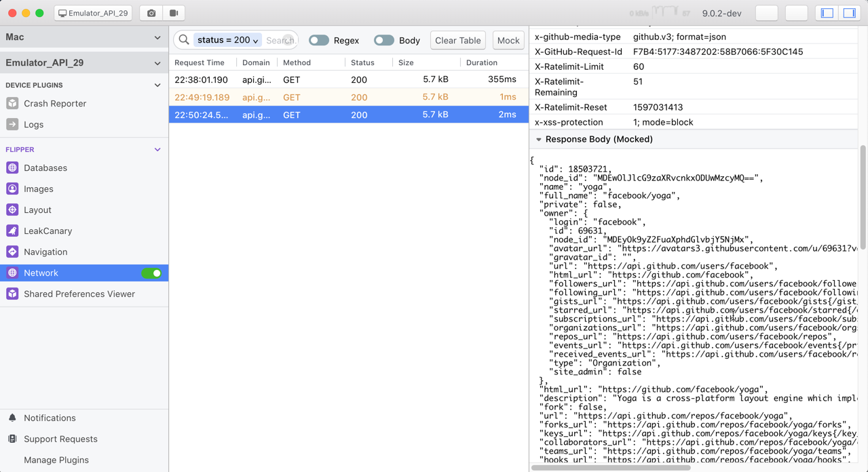Open the Images plugin
The height and width of the screenshot is (472, 868).
pyautogui.click(x=39, y=189)
